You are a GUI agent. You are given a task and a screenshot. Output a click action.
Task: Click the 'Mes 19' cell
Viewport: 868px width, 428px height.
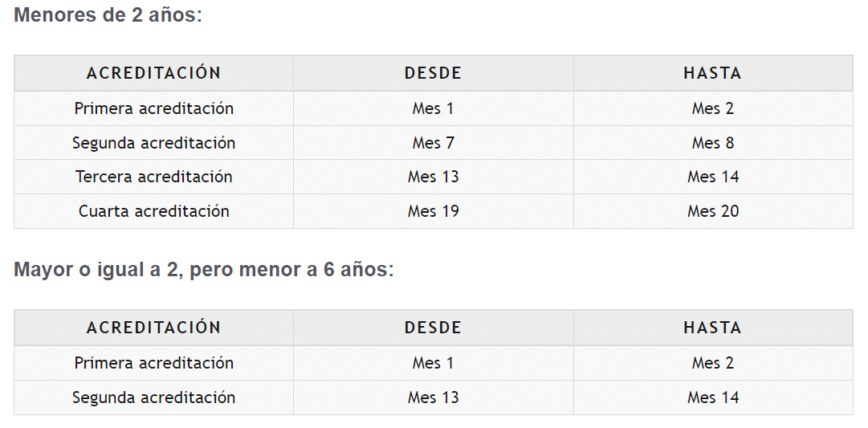point(433,211)
